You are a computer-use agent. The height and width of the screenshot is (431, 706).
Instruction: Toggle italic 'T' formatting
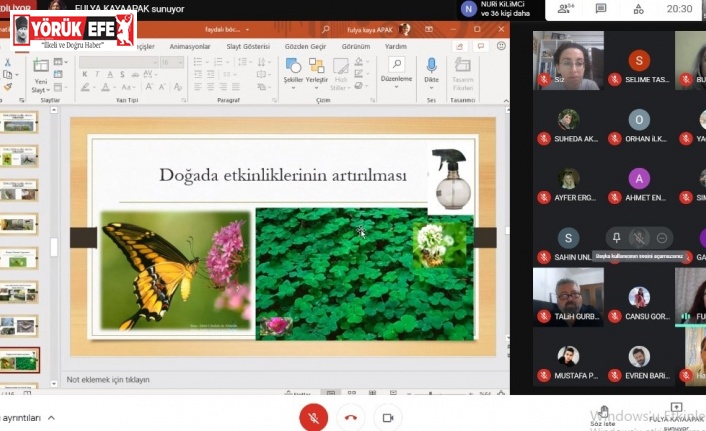point(97,74)
